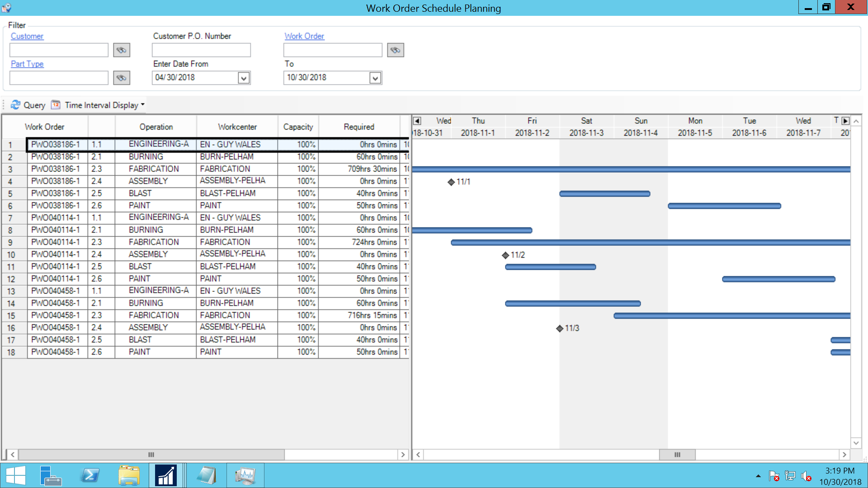Click the Part Type lookup binoculars icon
The width and height of the screenshot is (868, 488).
click(x=121, y=78)
